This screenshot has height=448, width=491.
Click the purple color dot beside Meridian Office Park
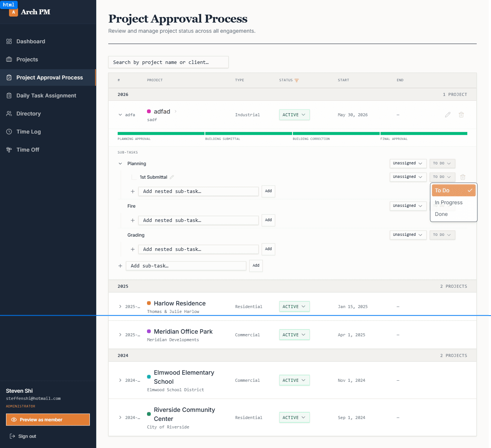coord(149,331)
